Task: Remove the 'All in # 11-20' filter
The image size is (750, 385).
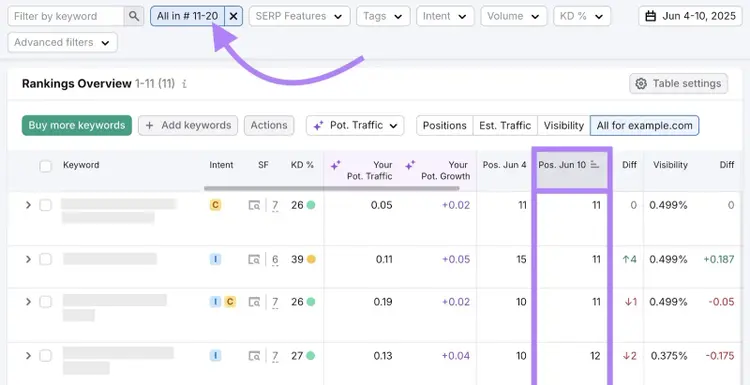Action: pyautogui.click(x=233, y=16)
